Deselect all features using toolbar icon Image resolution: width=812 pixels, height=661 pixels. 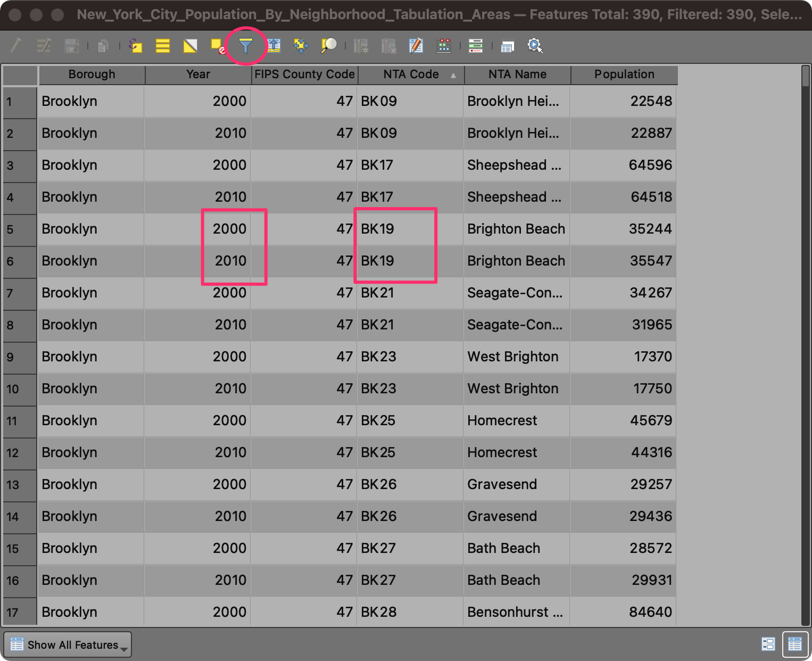(218, 46)
